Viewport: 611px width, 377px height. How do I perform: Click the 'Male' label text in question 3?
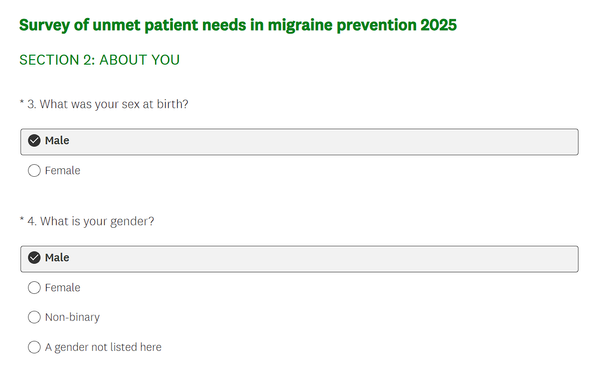57,140
